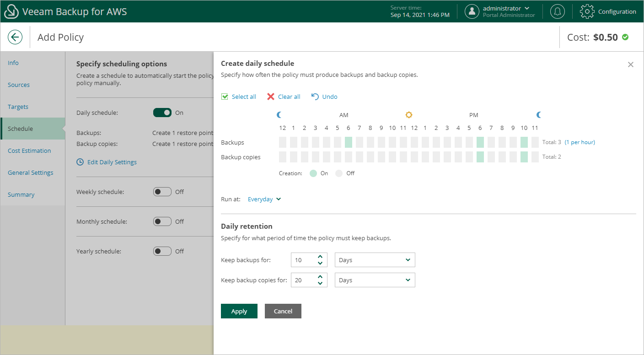Click the server time Sep 14, 2021 text
The image size is (644, 355).
(420, 15)
